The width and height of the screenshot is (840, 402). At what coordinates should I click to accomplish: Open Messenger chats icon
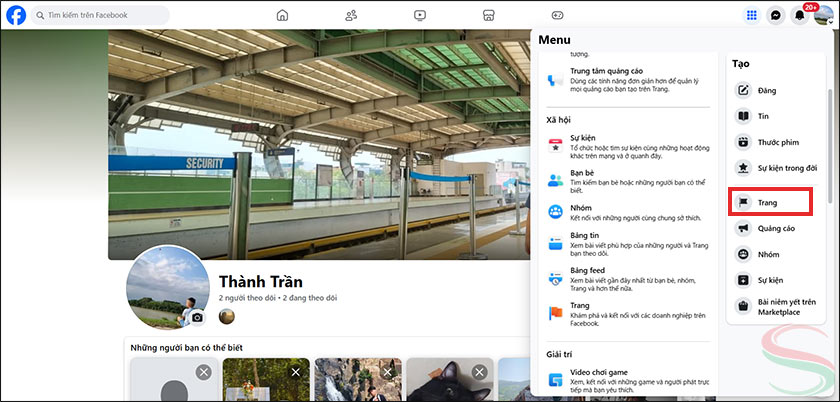(776, 16)
